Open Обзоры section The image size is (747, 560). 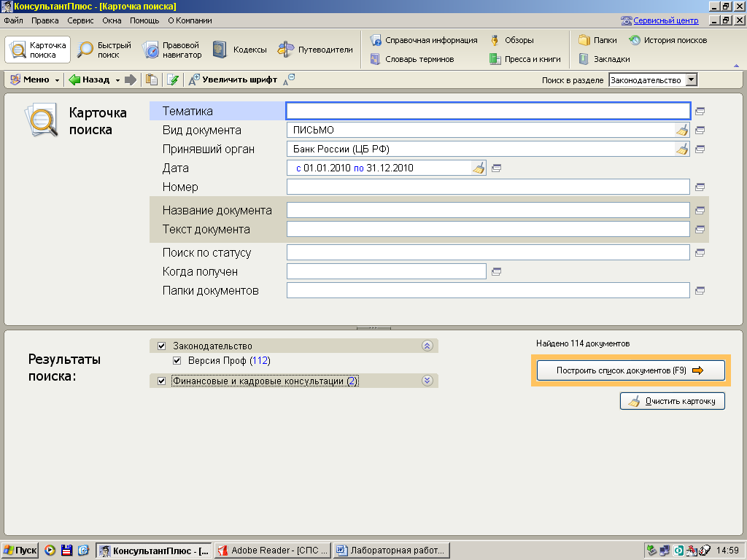511,41
